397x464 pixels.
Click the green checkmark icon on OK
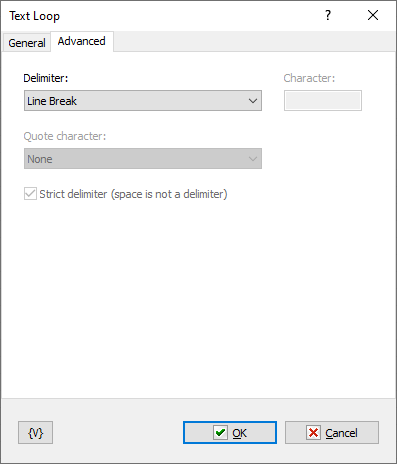point(220,433)
